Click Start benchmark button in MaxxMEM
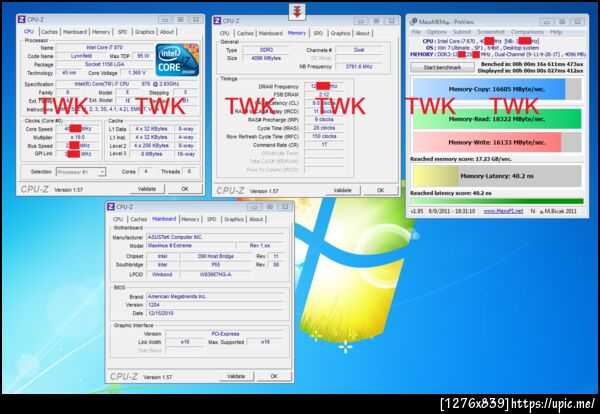 (442, 67)
